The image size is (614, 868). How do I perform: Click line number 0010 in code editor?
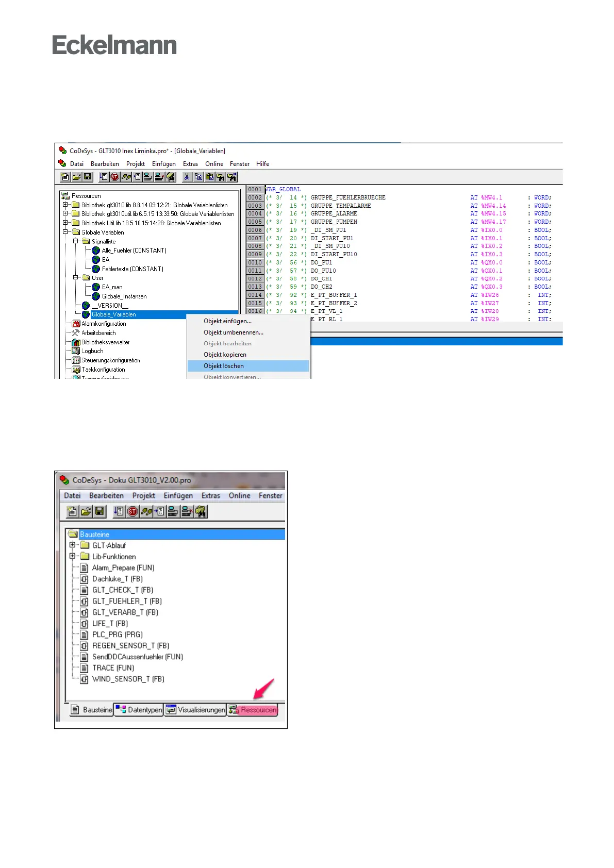click(x=255, y=262)
